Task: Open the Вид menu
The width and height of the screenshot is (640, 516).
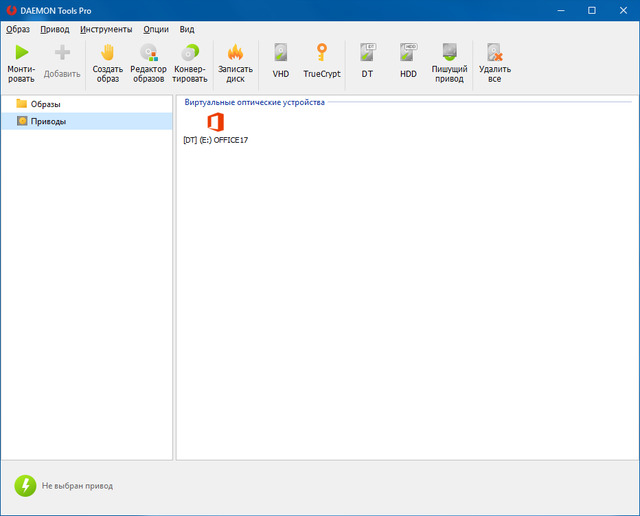Action: 187,29
